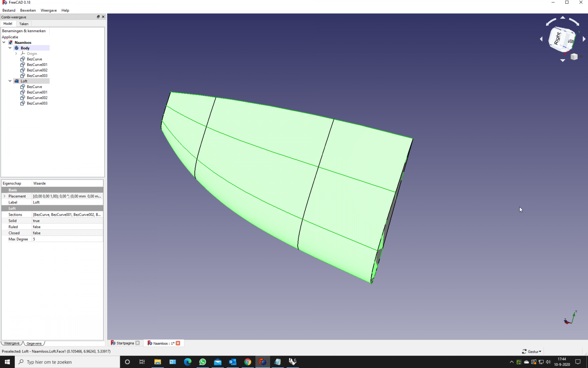Tilt view down using navigation cube arrow
Image resolution: width=588 pixels, height=368 pixels.
click(x=563, y=60)
